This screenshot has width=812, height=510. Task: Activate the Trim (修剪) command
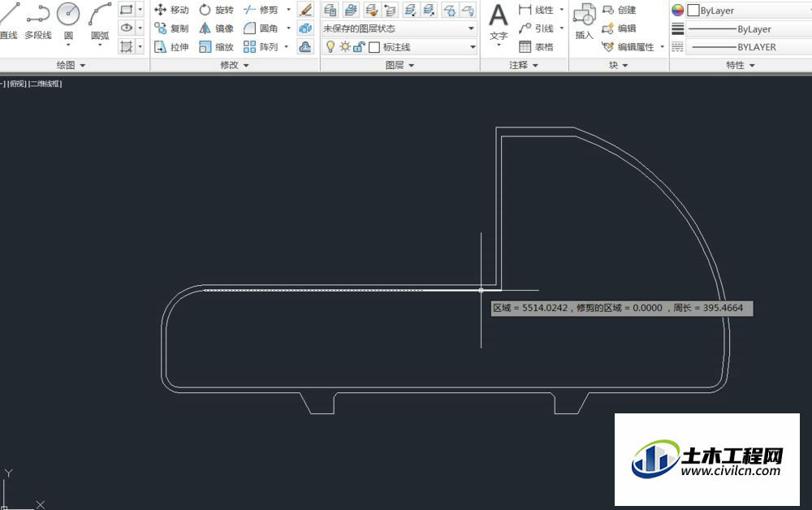point(261,10)
